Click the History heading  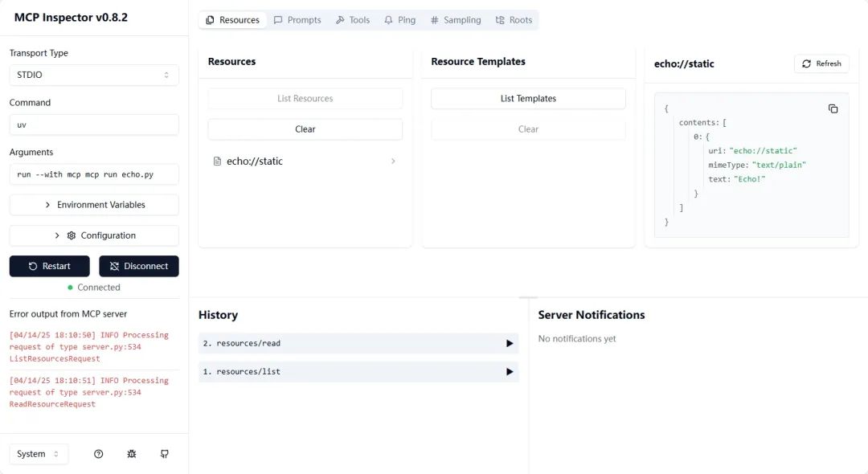click(218, 315)
